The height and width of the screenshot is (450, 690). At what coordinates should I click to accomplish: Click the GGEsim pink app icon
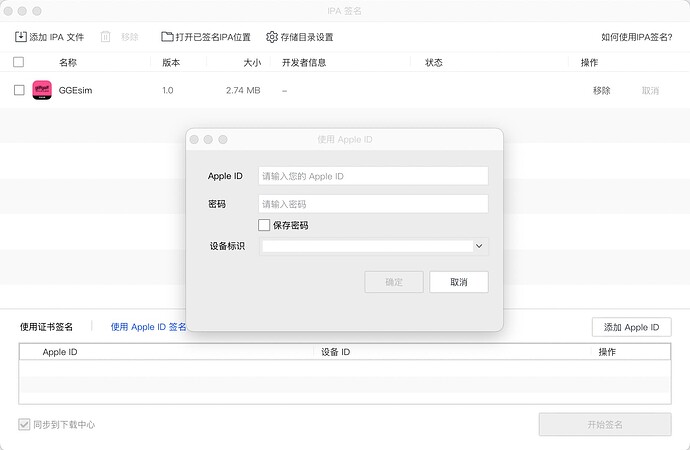pyautogui.click(x=42, y=90)
